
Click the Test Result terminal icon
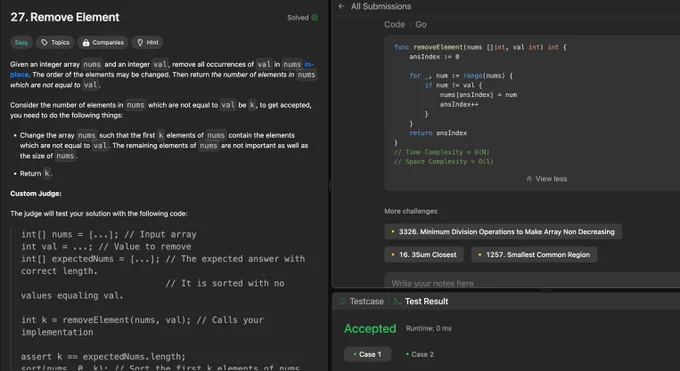click(x=397, y=301)
